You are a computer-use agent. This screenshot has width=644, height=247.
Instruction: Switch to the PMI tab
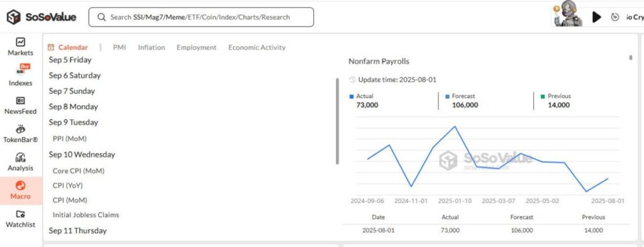tap(119, 48)
